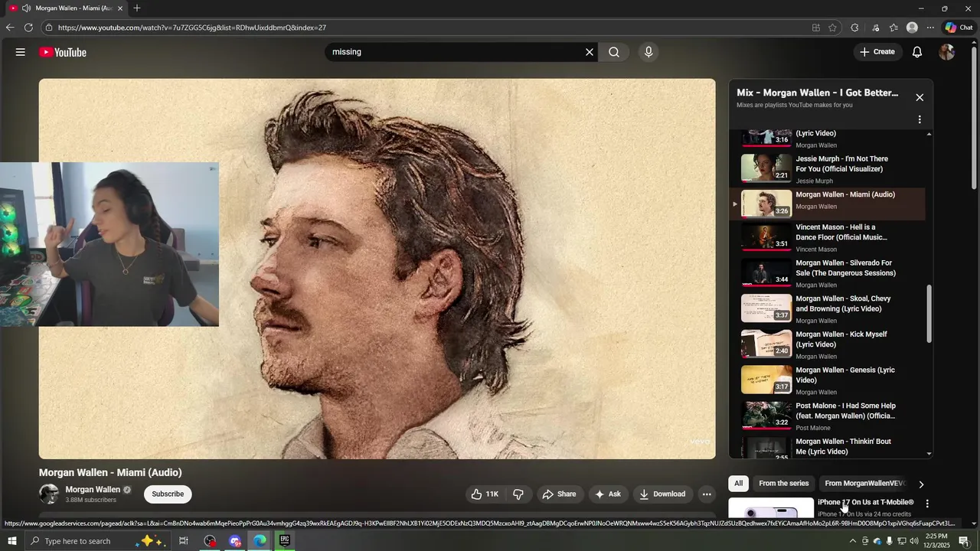Open the notifications bell
Image resolution: width=980 pixels, height=551 pixels.
[917, 52]
